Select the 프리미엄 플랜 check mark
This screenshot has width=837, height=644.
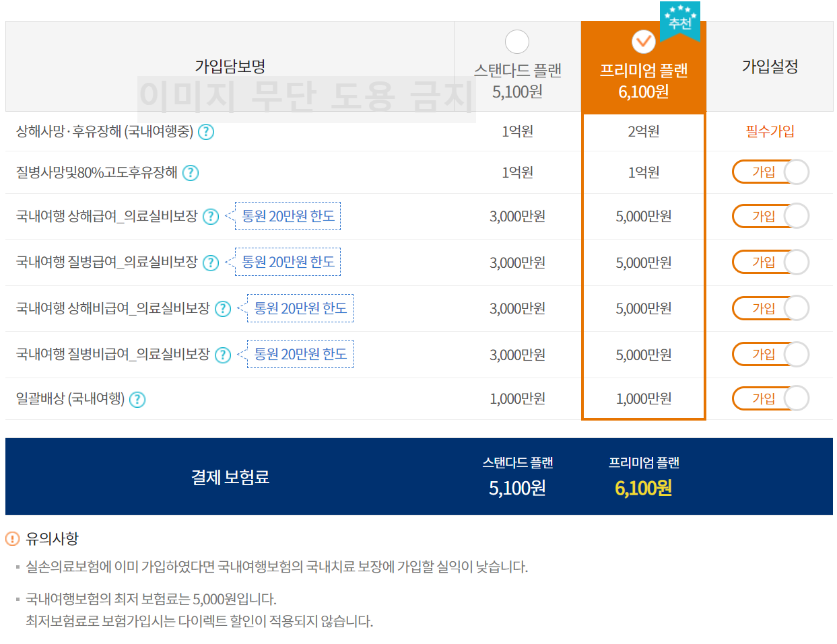(x=643, y=42)
